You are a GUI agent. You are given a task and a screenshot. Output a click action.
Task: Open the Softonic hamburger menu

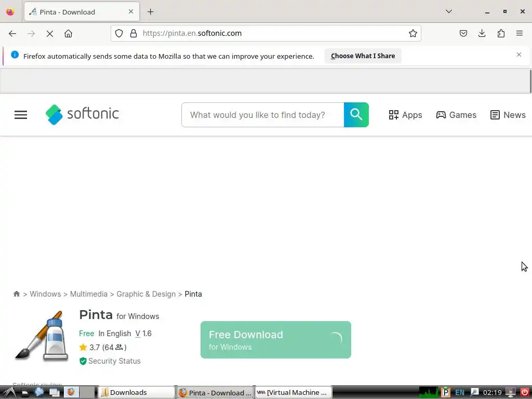point(21,115)
